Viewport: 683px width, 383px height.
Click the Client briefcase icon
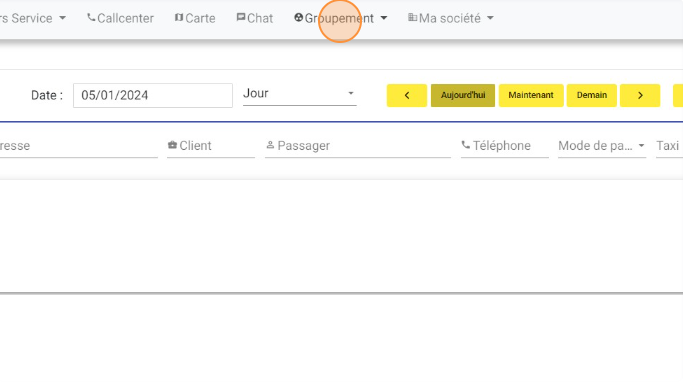pos(172,145)
